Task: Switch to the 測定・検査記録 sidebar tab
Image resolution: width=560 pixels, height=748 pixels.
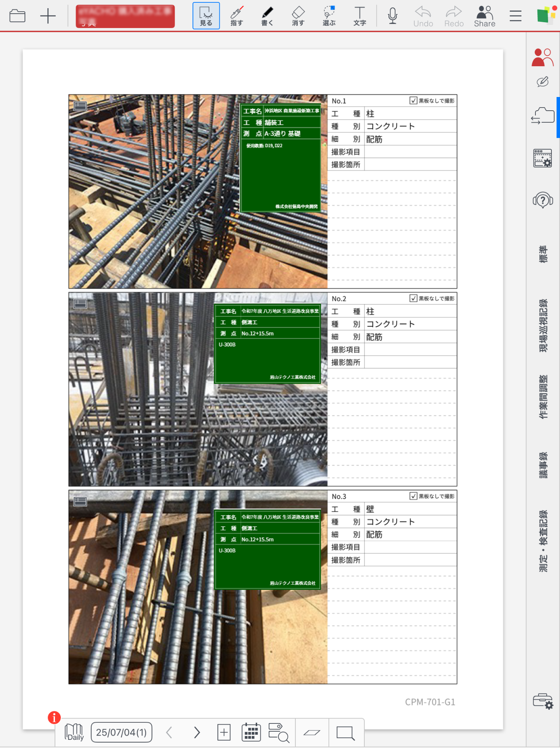Action: 543,541
